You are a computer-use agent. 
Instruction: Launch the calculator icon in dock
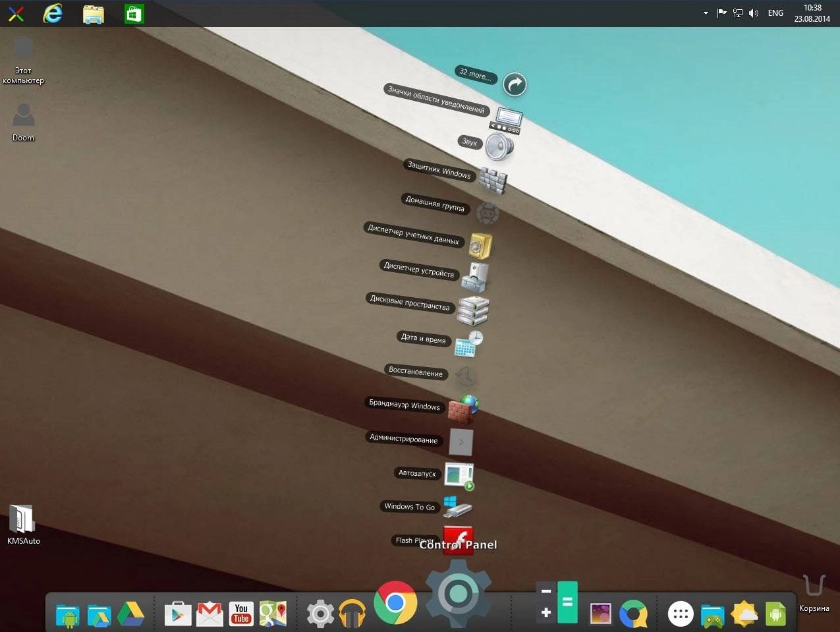click(557, 602)
